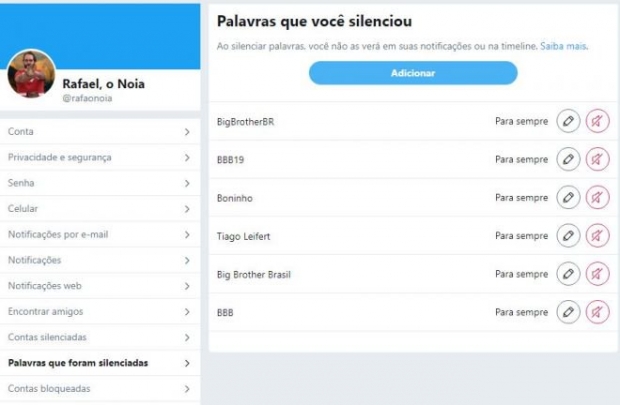This screenshot has height=405, width=620.
Task: Expand Privacidade e segurança chevron
Action: [x=187, y=157]
